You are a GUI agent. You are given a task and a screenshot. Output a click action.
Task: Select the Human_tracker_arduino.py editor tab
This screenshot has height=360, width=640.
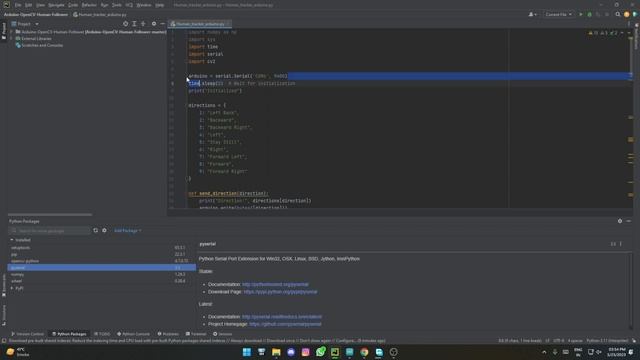click(200, 24)
